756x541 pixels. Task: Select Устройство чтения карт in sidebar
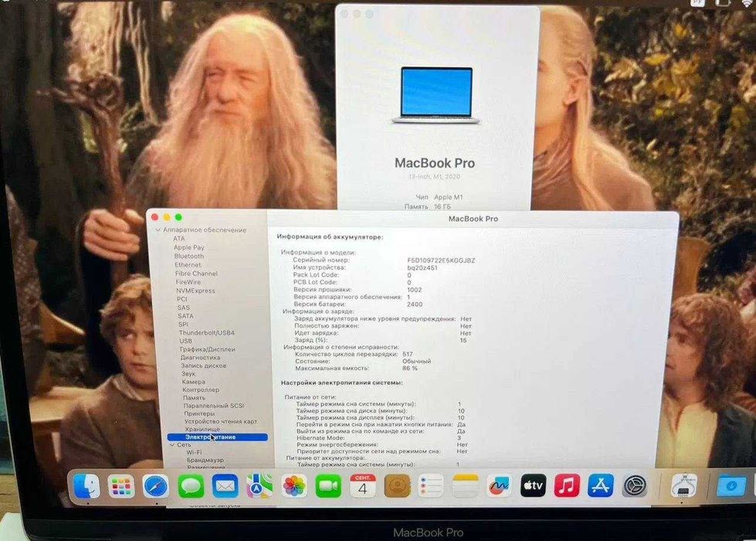221,421
